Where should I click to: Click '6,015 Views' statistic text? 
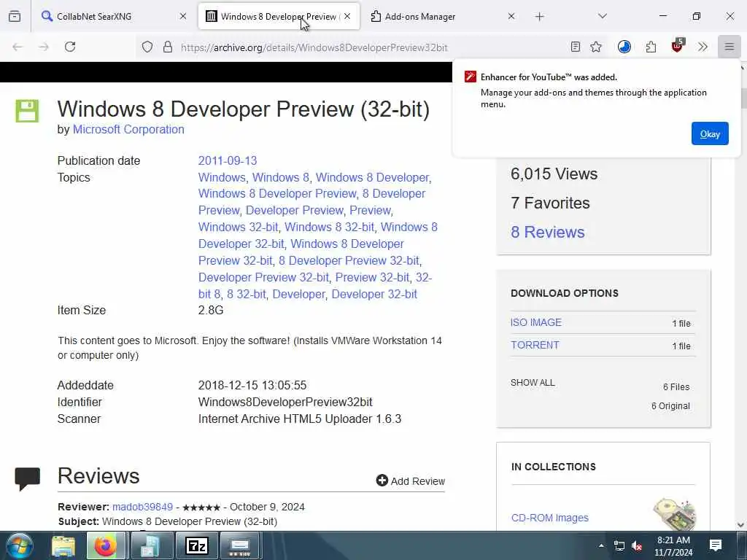click(x=554, y=174)
